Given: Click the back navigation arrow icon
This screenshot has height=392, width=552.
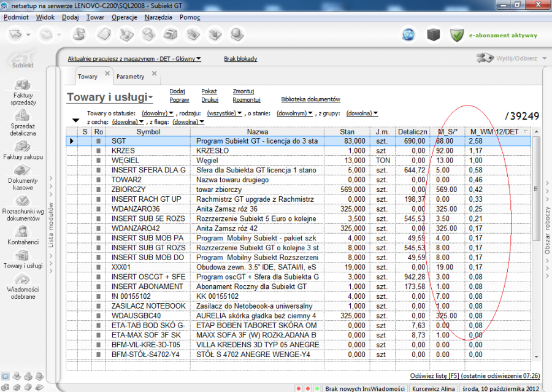Looking at the screenshot, I should (16, 34).
